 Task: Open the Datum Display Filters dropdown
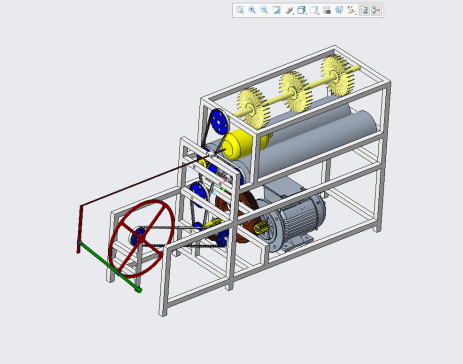point(351,10)
